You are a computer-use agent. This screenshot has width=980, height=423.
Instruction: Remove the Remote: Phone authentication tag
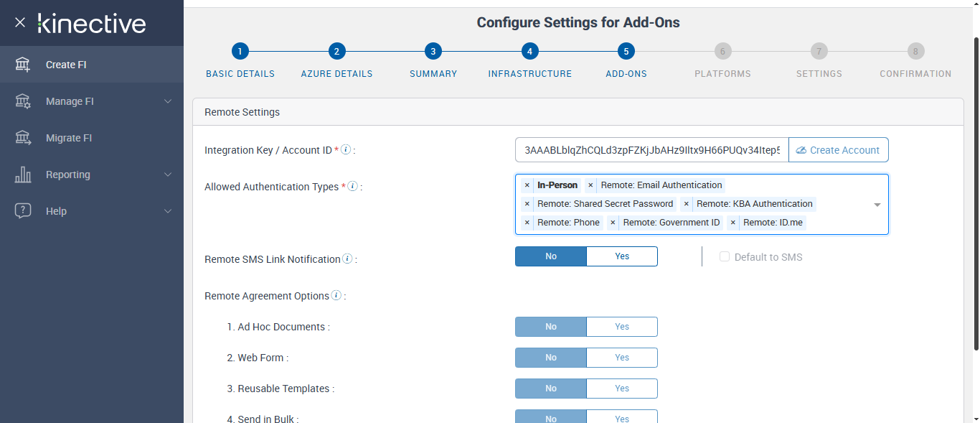(527, 223)
